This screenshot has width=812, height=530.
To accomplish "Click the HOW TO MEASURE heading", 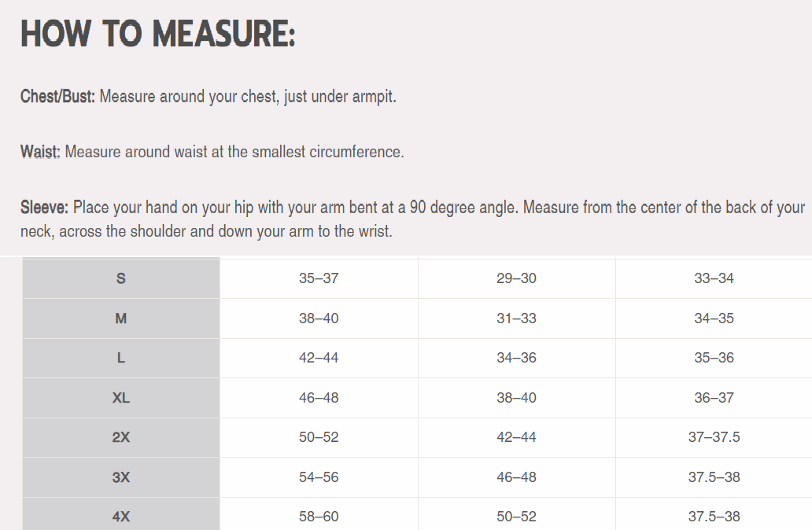I will pyautogui.click(x=157, y=35).
